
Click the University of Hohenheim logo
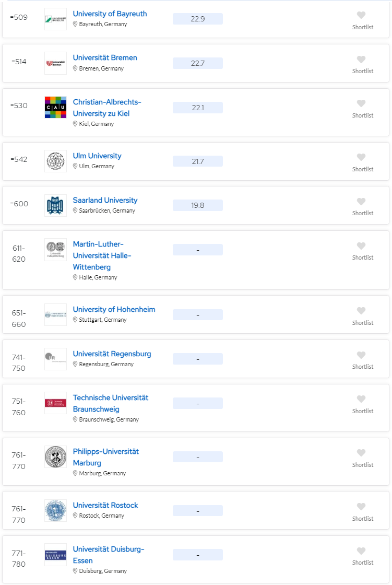[55, 314]
